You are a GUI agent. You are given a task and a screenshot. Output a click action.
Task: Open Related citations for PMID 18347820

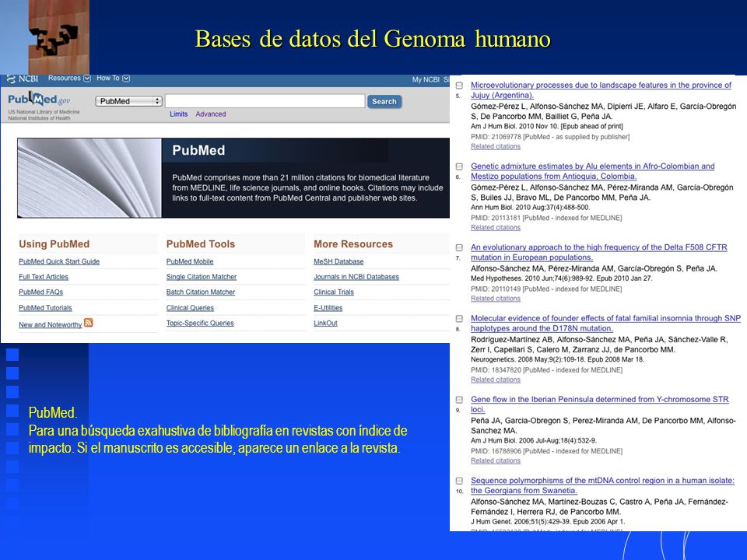496,380
